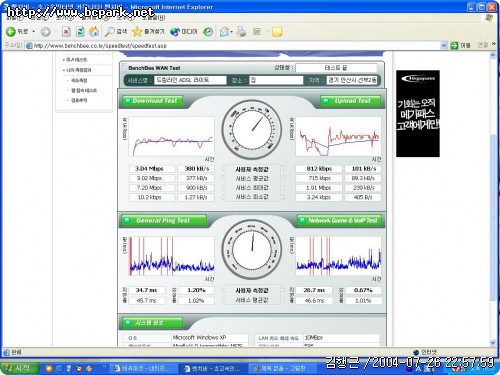Open the Mail envelope icon dropdown

click(226, 32)
